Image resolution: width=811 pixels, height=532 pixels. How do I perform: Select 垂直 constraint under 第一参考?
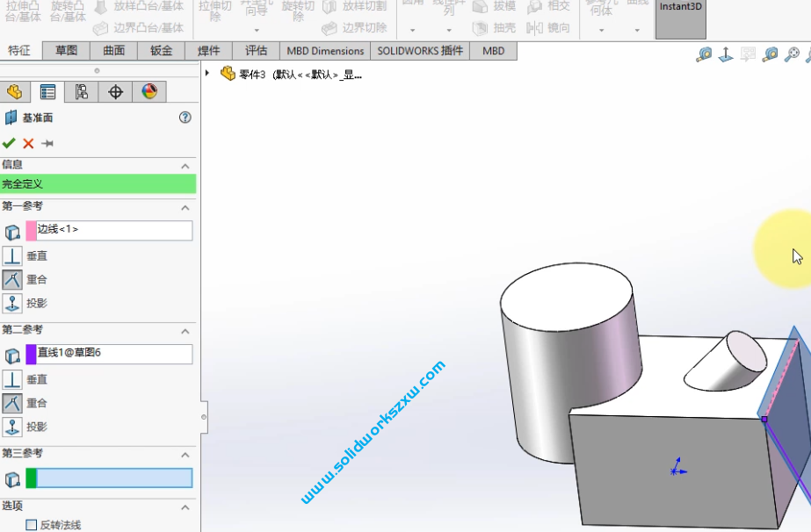[x=12, y=255]
